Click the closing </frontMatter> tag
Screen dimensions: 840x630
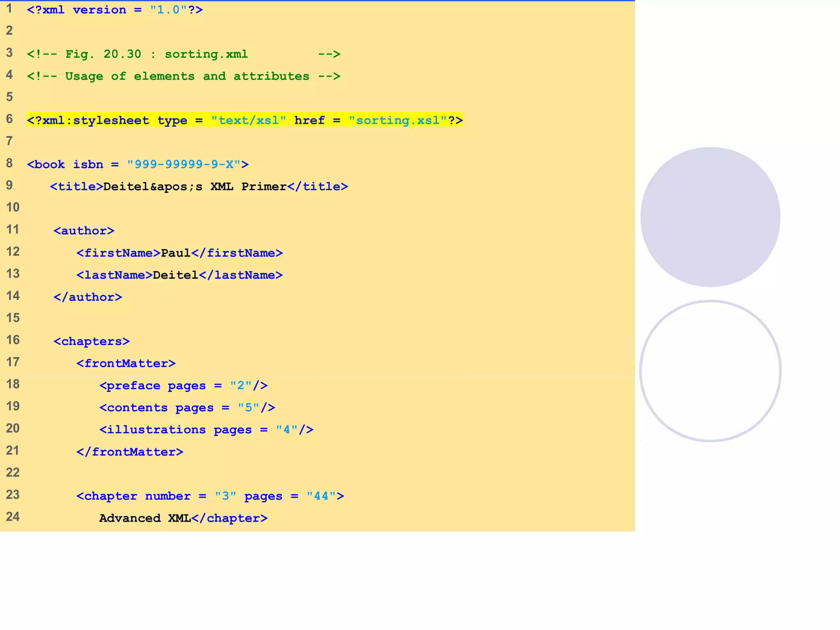coord(130,452)
